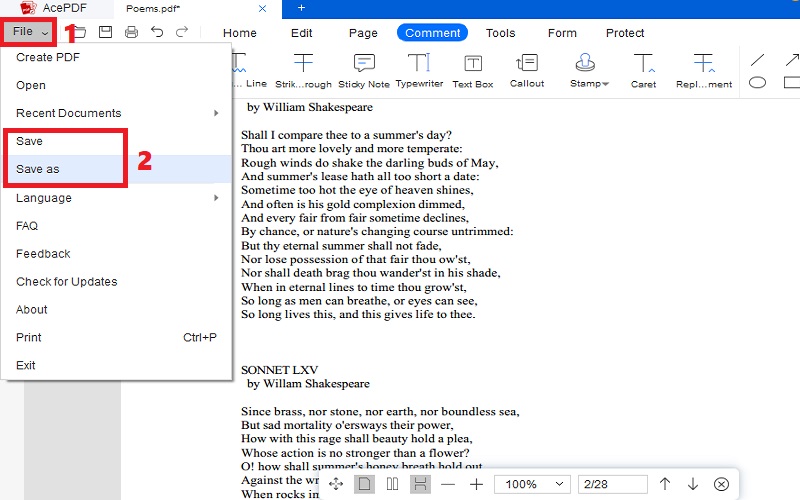The image size is (800, 500).
Task: Go to next page with down arrow
Action: pyautogui.click(x=693, y=484)
